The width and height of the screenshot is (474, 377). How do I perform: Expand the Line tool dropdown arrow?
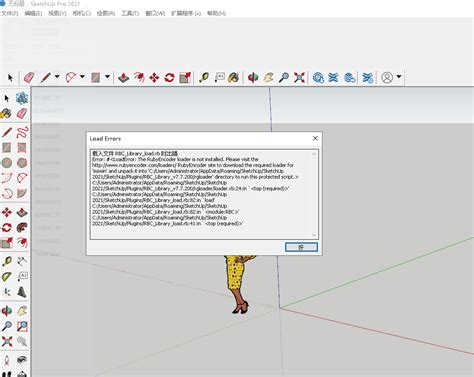point(57,77)
